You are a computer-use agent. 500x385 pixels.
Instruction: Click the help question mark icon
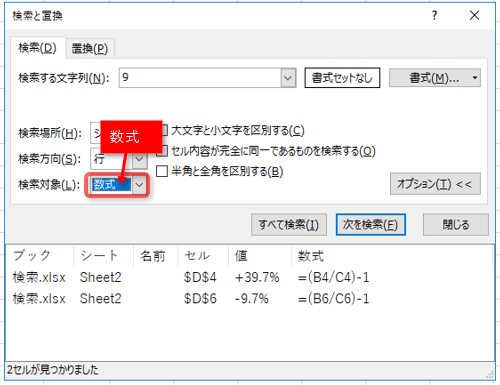click(x=434, y=15)
